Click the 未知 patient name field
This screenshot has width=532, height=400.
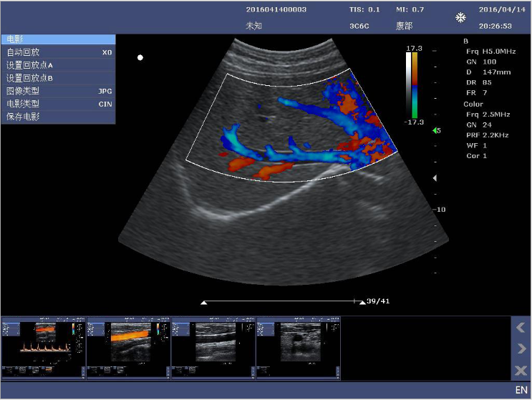[x=253, y=26]
